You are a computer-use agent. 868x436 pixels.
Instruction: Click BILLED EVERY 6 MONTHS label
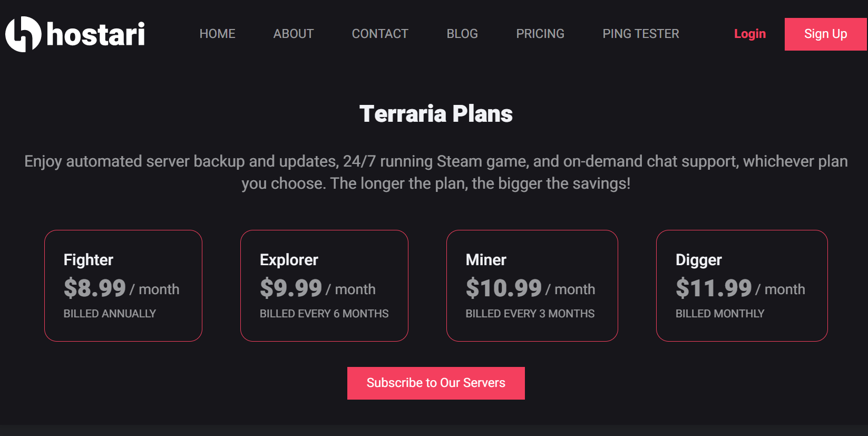coord(324,314)
